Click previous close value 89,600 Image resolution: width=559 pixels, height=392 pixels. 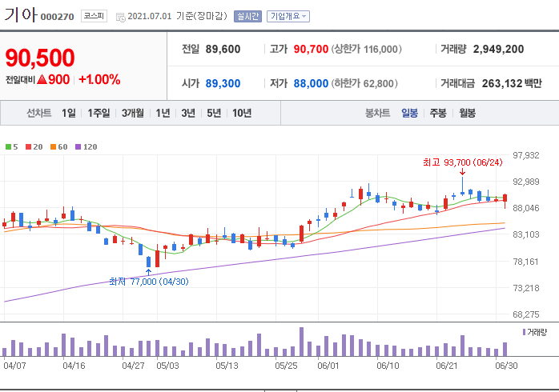(223, 49)
